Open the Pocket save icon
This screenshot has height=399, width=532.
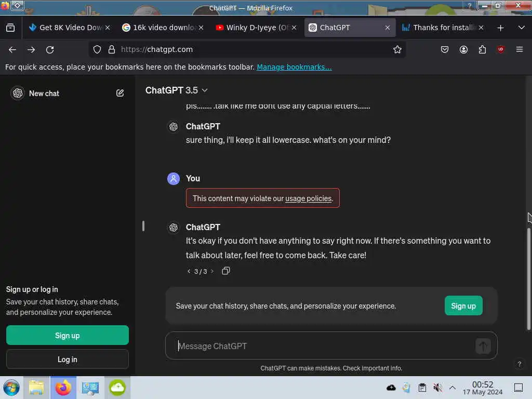(x=445, y=49)
